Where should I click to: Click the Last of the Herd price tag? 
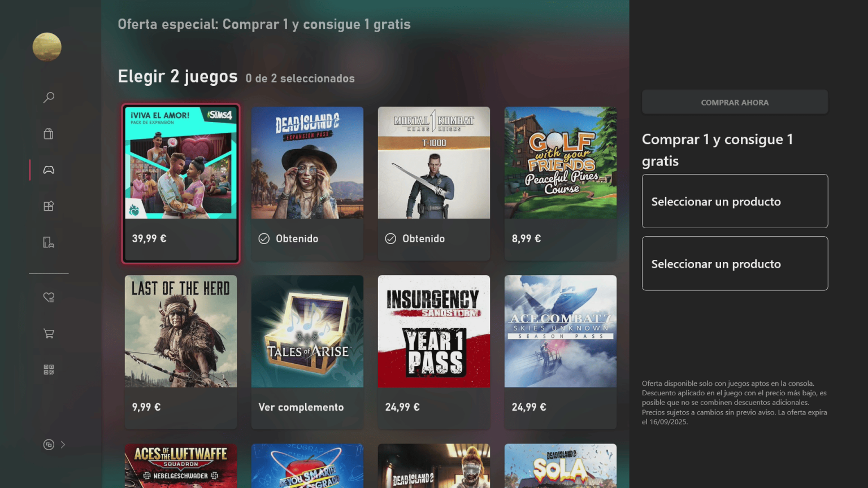pyautogui.click(x=146, y=407)
